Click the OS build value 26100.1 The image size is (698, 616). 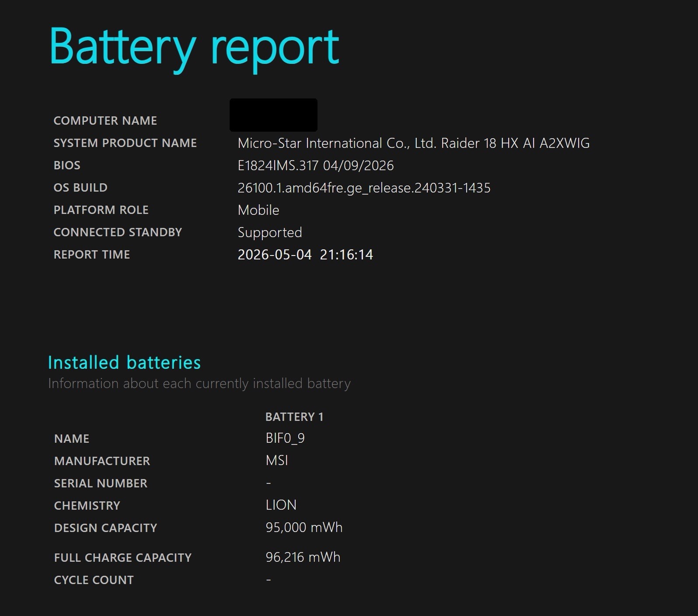click(364, 188)
